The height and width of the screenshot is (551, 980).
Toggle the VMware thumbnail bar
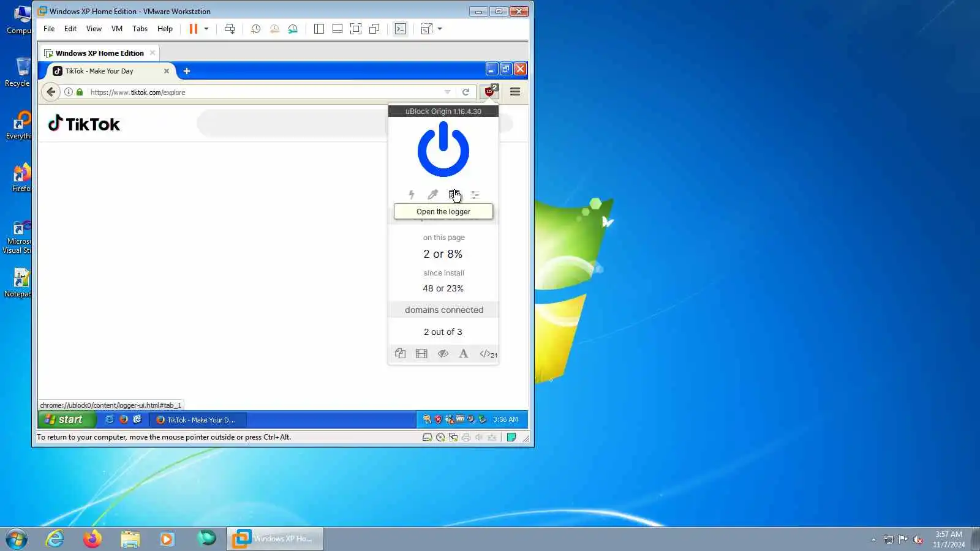(x=337, y=29)
